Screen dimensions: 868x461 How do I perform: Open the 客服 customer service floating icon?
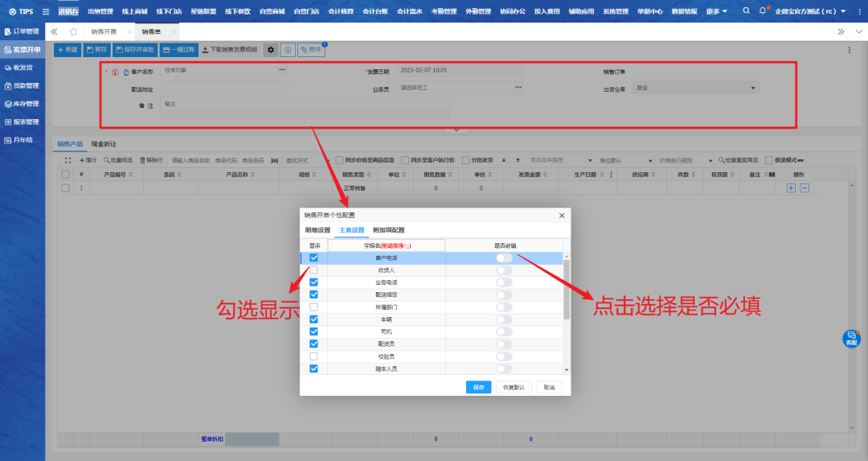click(851, 339)
